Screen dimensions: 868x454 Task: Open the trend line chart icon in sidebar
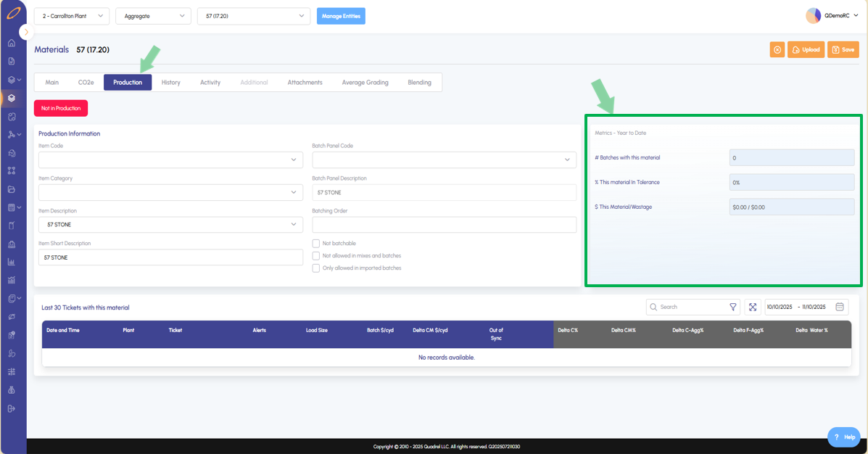(12, 280)
